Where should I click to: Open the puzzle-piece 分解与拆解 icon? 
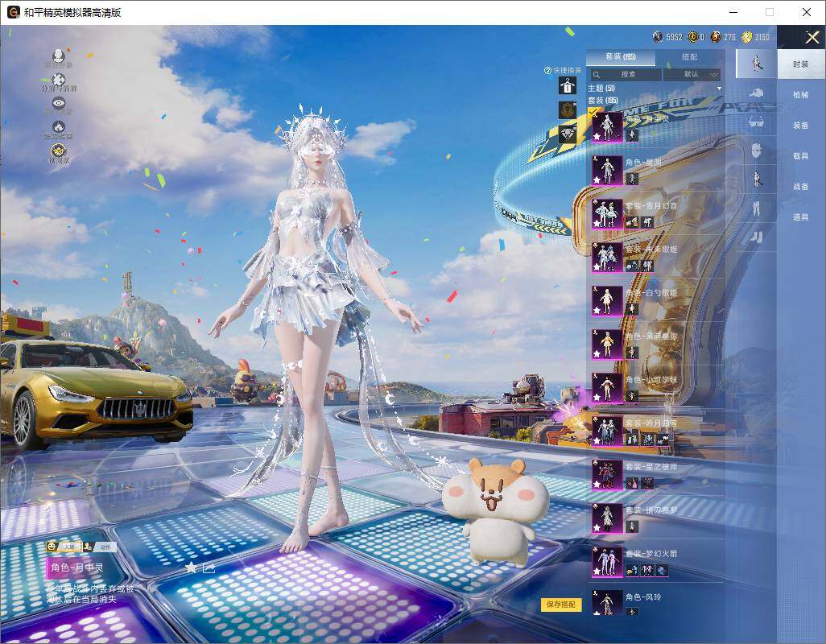pyautogui.click(x=59, y=80)
